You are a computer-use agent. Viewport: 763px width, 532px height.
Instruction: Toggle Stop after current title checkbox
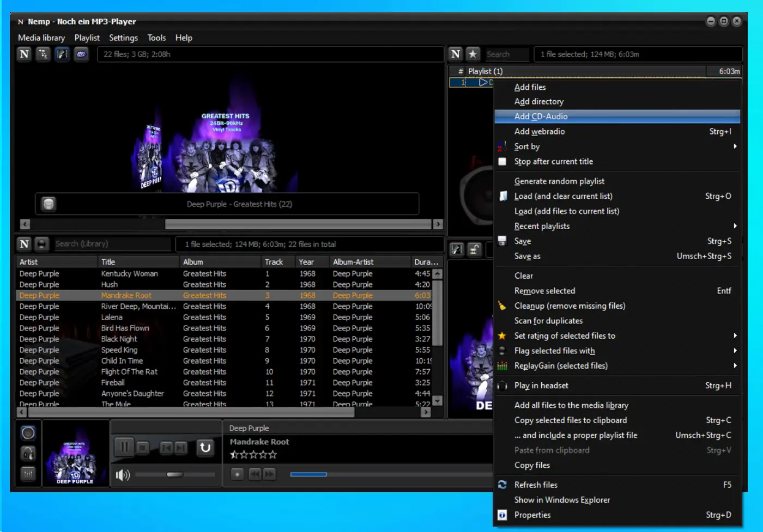(502, 161)
